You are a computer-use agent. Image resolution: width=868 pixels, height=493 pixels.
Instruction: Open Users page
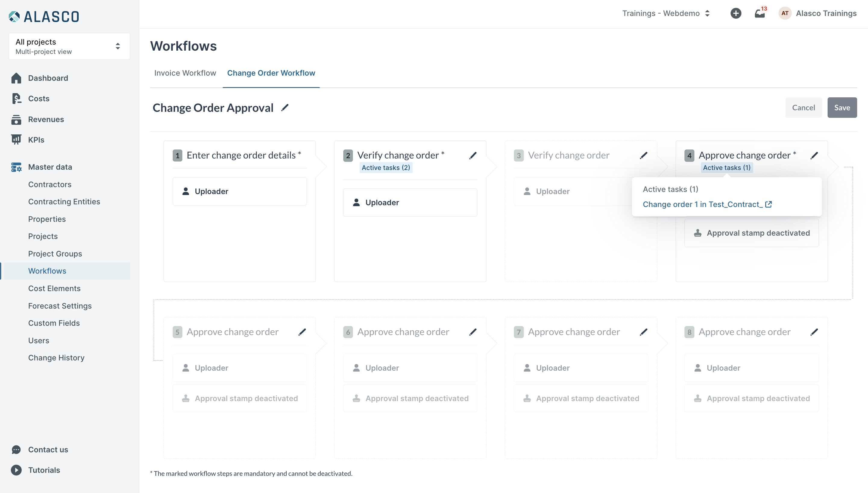39,340
